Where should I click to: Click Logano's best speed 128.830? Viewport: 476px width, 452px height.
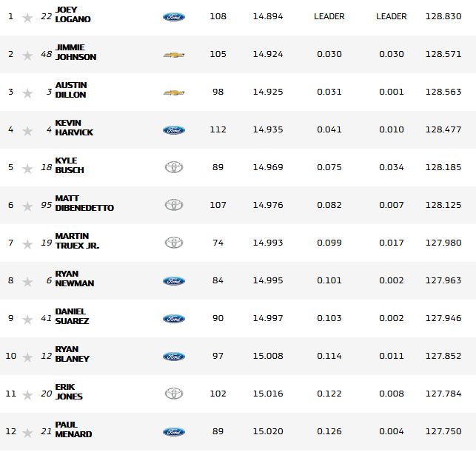441,16
